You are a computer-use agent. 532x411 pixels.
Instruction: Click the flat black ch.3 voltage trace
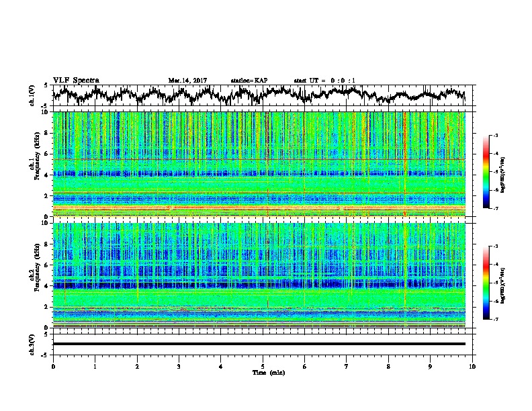coord(259,344)
